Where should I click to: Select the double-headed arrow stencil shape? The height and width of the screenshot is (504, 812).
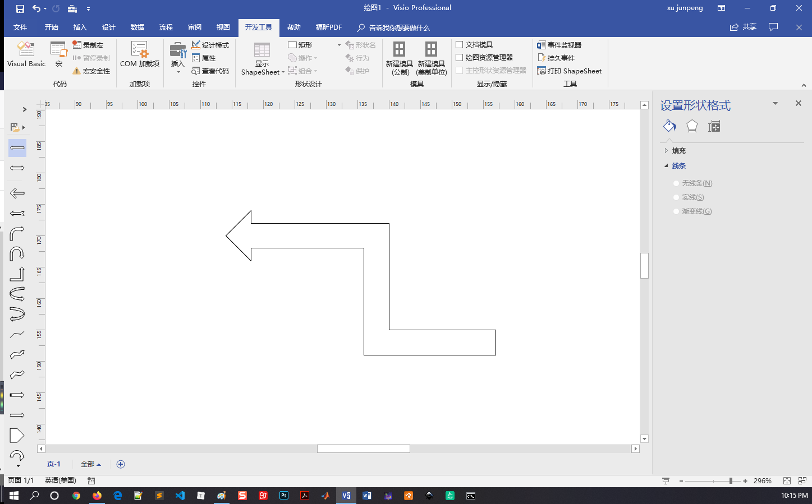17,168
